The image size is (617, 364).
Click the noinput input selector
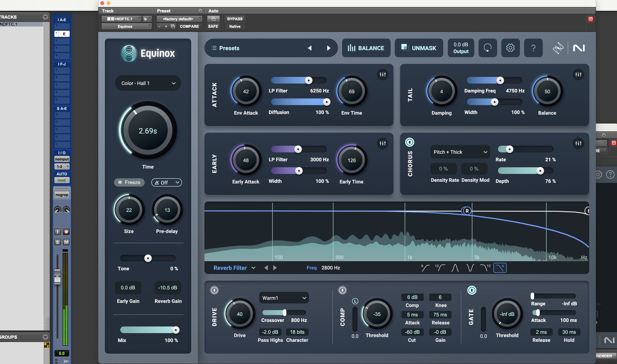(x=62, y=159)
